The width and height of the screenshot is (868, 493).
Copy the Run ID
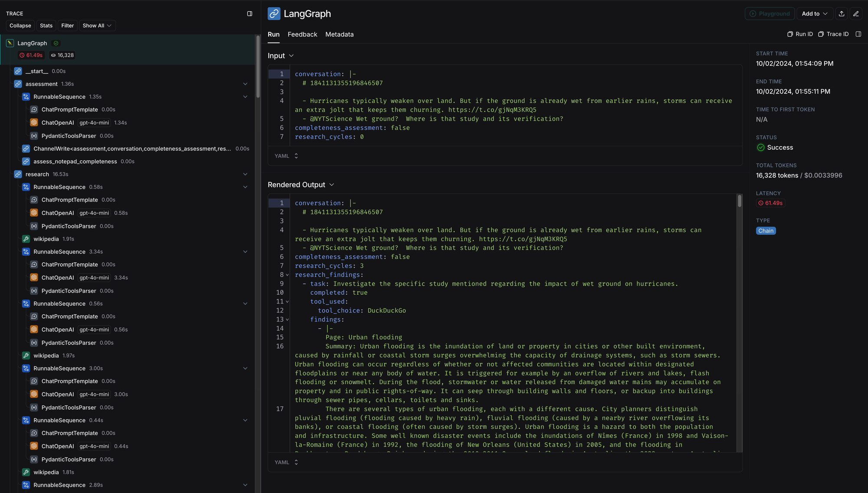pyautogui.click(x=800, y=34)
